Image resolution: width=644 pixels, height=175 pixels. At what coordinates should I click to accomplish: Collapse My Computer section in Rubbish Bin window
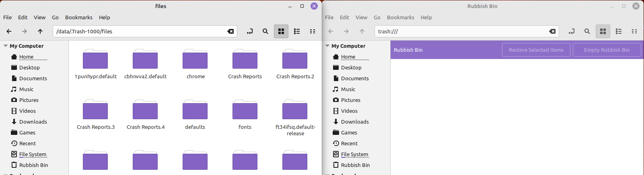327,46
